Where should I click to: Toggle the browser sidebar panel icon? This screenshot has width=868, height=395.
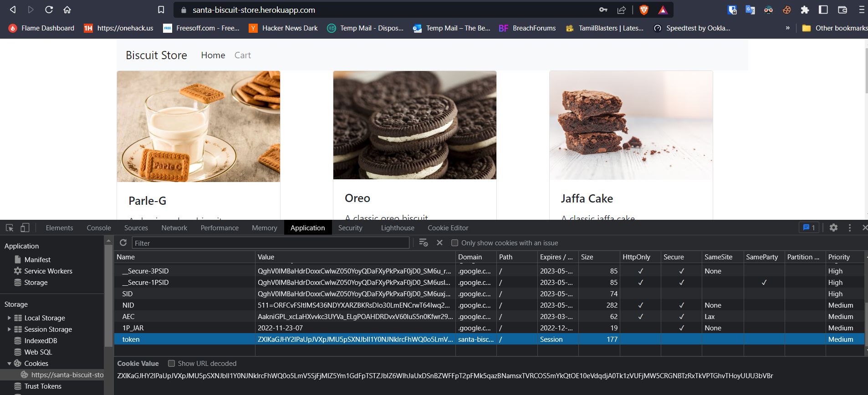(x=823, y=10)
